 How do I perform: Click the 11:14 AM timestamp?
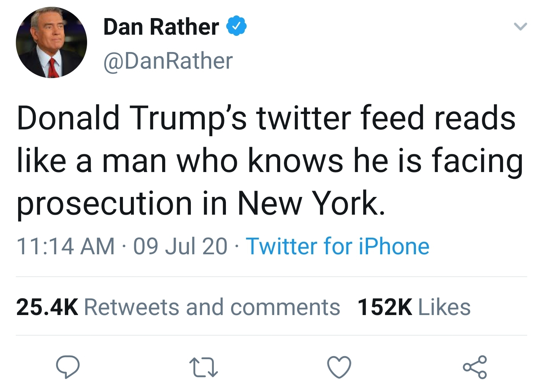(x=65, y=246)
